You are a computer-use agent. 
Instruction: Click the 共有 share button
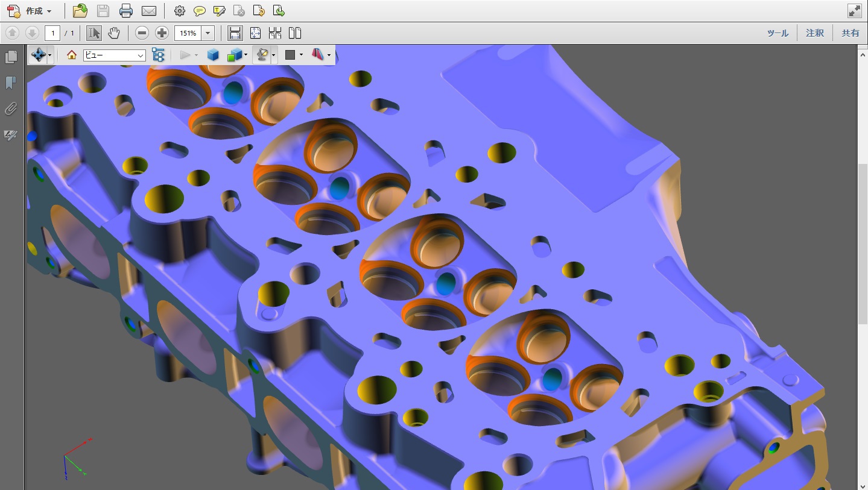point(851,33)
